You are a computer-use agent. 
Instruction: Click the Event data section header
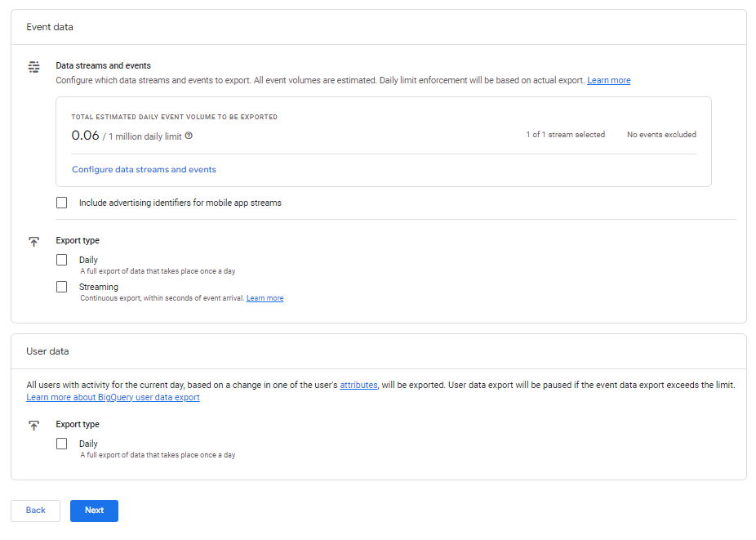pos(50,27)
